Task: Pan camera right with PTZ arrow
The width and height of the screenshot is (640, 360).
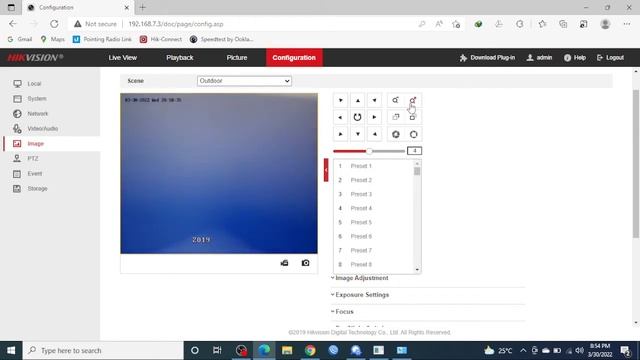Action: click(x=374, y=118)
